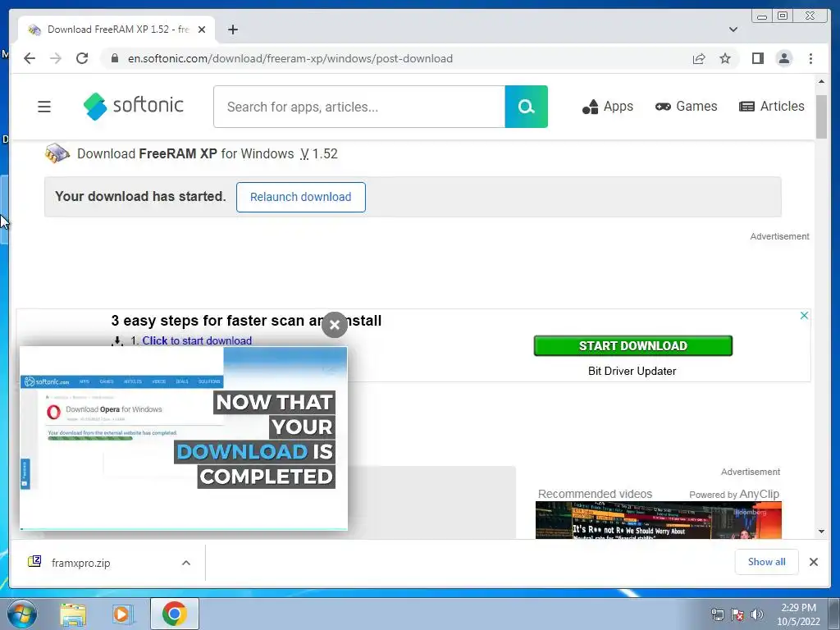Focus the Search for apps field
840x630 pixels.
click(359, 107)
